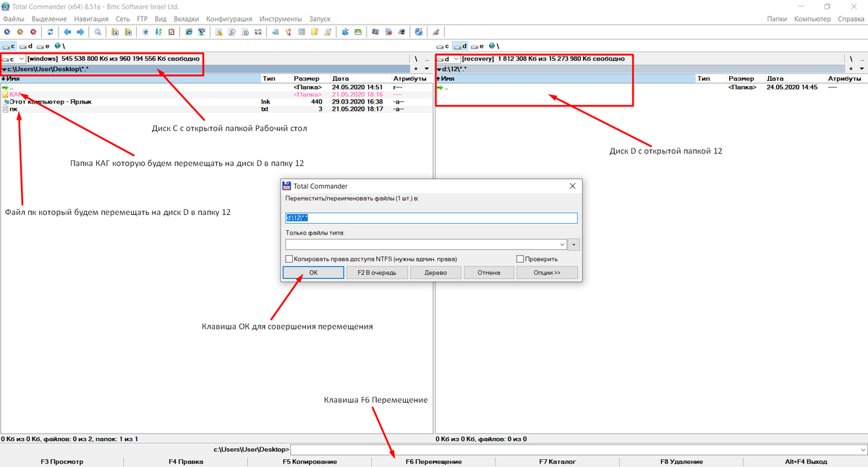Enable copying NTFS permissions checkbox
The width and height of the screenshot is (868, 467).
[x=289, y=258]
